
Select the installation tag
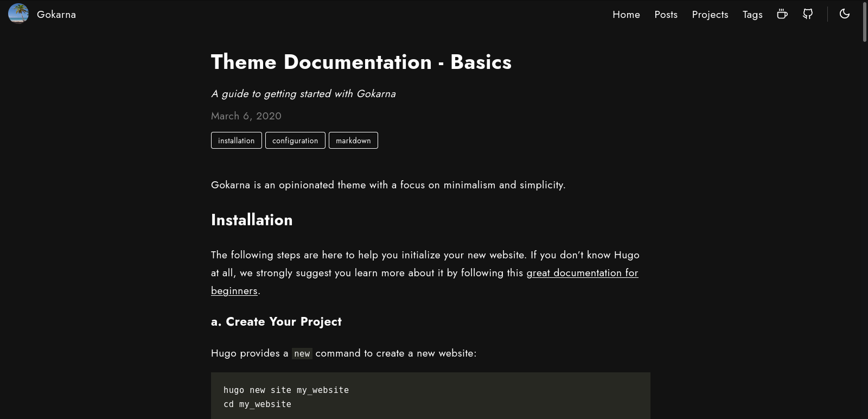236,141
